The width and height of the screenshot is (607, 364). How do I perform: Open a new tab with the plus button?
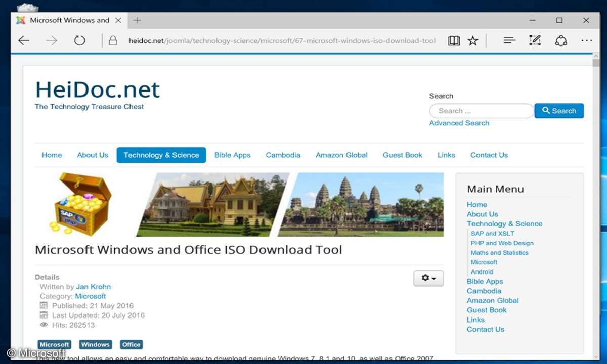137,20
